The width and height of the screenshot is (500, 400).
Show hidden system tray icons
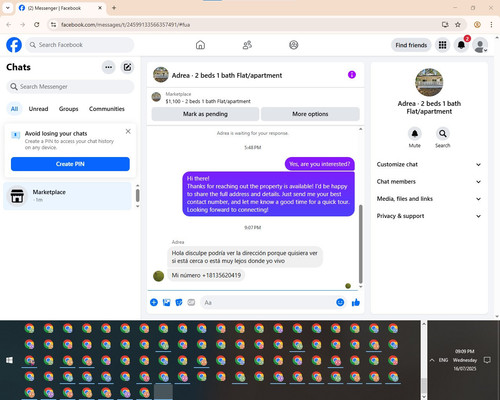point(432,360)
